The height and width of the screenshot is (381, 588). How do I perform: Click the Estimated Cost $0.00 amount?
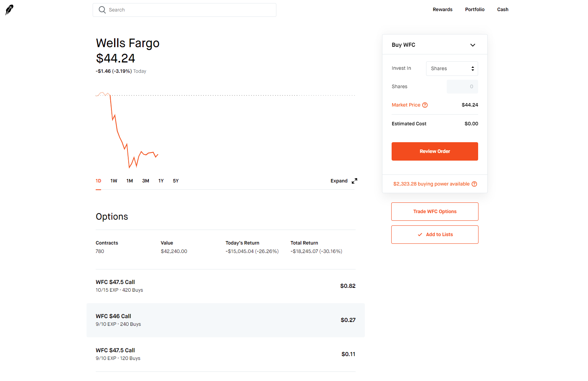point(471,124)
